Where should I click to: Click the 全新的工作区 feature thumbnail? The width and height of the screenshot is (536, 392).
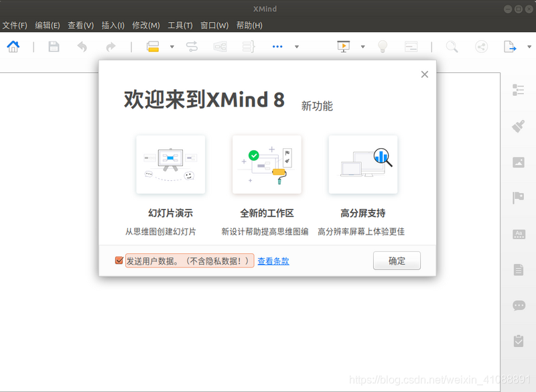(267, 164)
